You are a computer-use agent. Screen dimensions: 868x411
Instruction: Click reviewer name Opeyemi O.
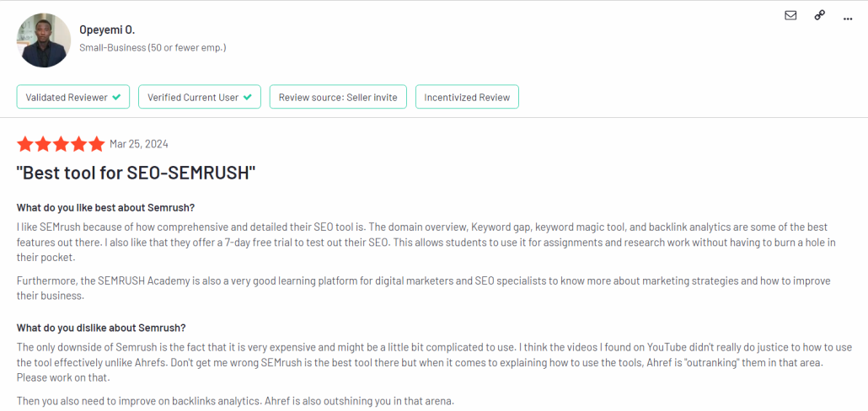[107, 29]
